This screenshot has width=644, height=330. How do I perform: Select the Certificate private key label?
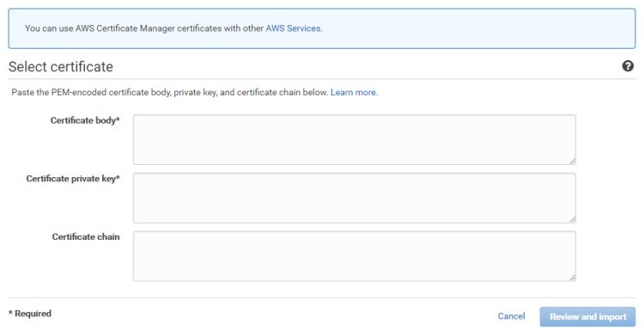click(x=73, y=179)
